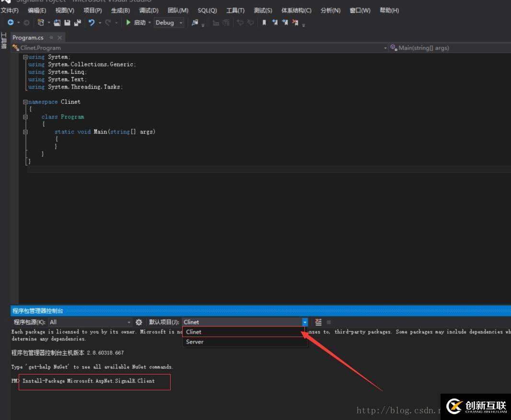
Task: Go to the next bookmark icon
Action: pos(285,23)
